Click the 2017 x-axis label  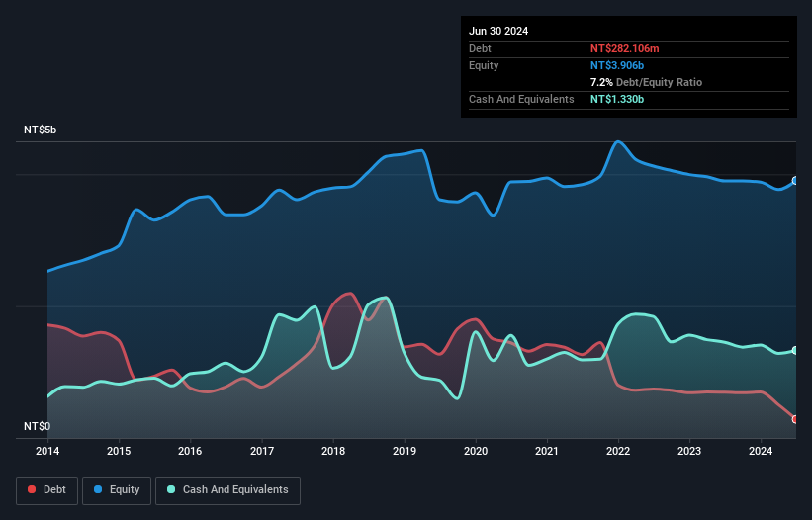[262, 451]
